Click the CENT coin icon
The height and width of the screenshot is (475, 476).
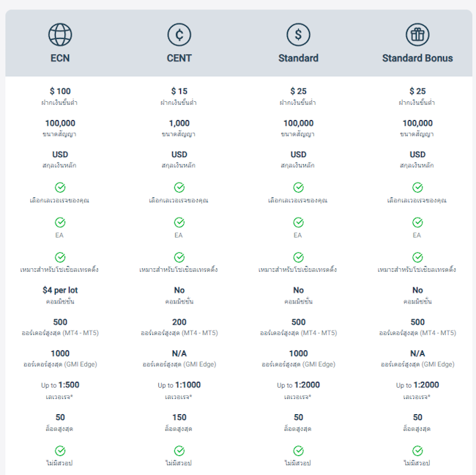pyautogui.click(x=179, y=34)
